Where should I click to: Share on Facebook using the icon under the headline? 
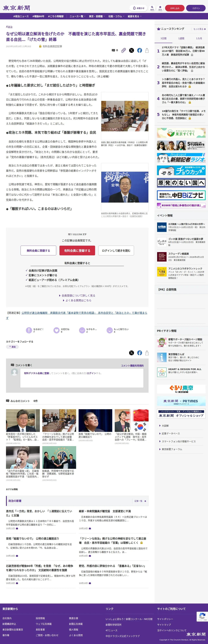pyautogui.click(x=139, y=51)
